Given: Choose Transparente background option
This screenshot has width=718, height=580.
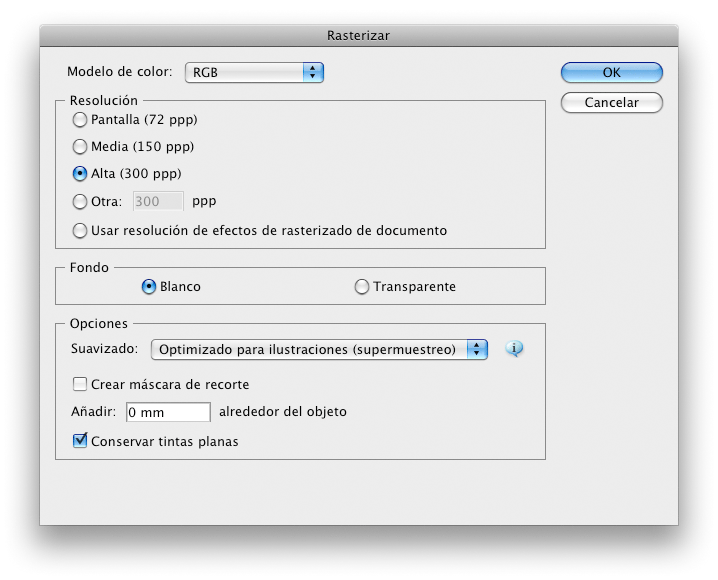Looking at the screenshot, I should [362, 287].
